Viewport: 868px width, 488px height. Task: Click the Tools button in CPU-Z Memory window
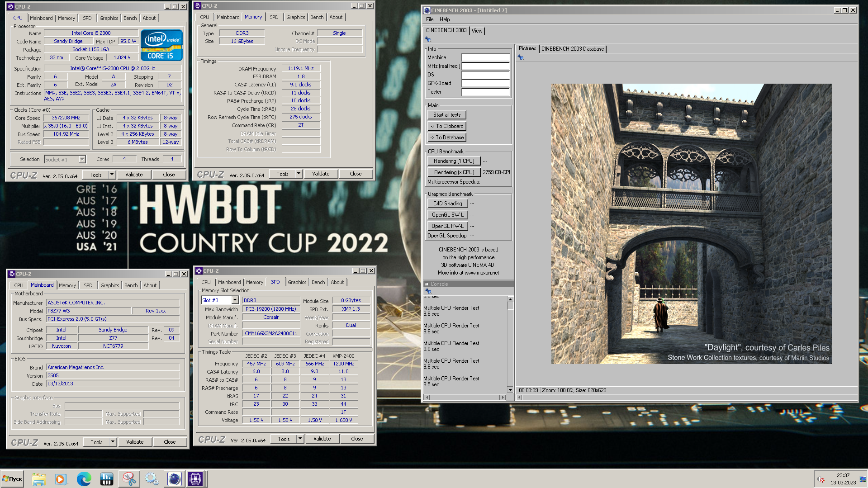coord(282,174)
